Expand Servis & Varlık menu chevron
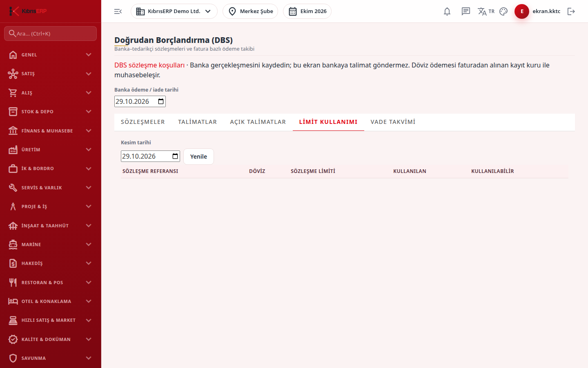This screenshot has height=368, width=588. pyautogui.click(x=89, y=188)
